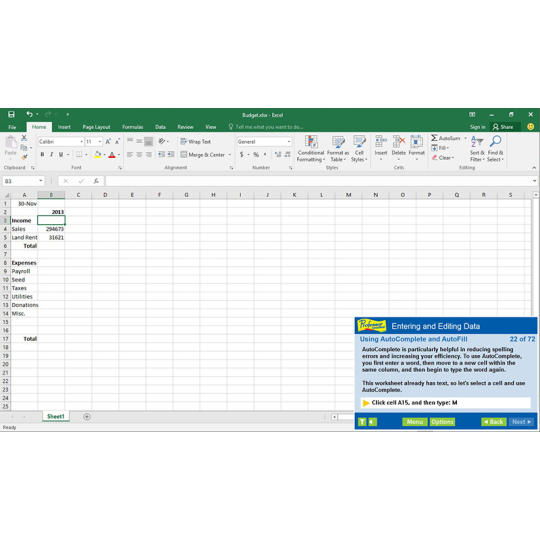Open Cell Styles dropdown
Viewport: 540px width, 540px height.
tap(359, 148)
